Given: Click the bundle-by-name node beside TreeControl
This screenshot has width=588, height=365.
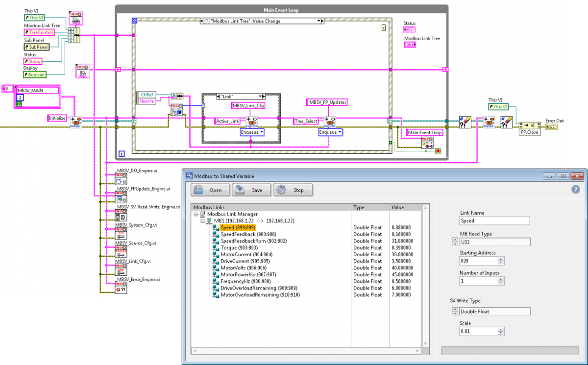Looking at the screenshot, I should coord(75,36).
